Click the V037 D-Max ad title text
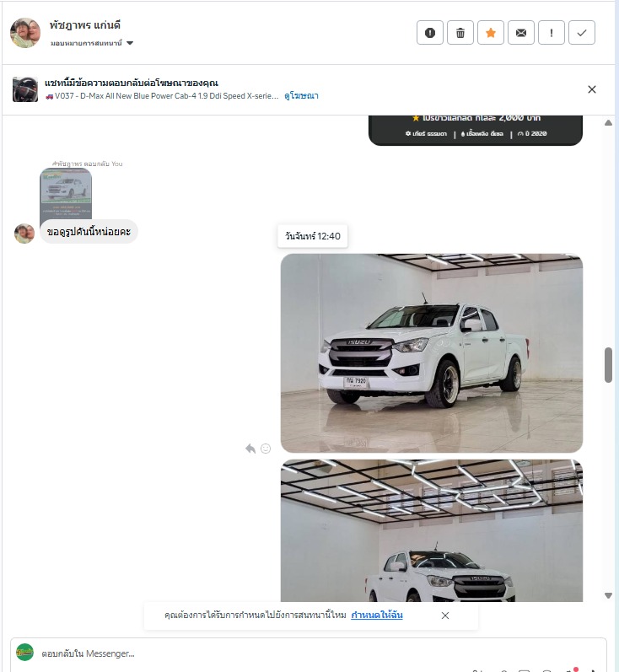This screenshot has width=619, height=672. [162, 96]
